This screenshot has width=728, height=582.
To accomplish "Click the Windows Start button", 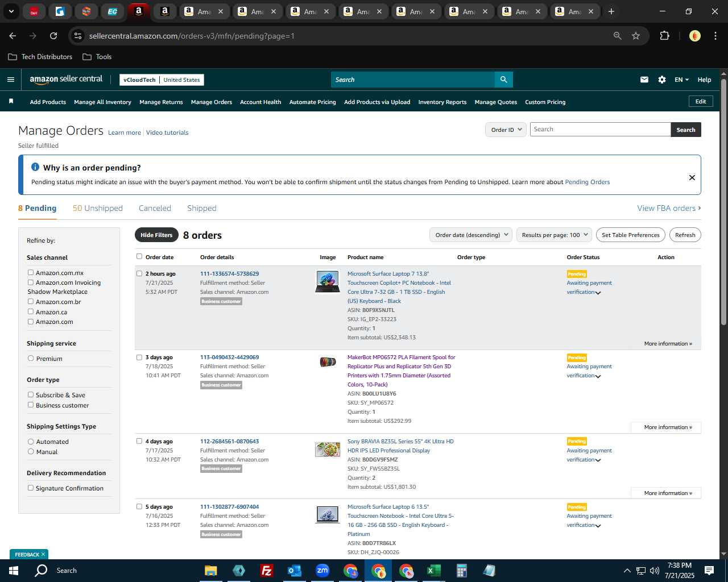I will [x=14, y=571].
